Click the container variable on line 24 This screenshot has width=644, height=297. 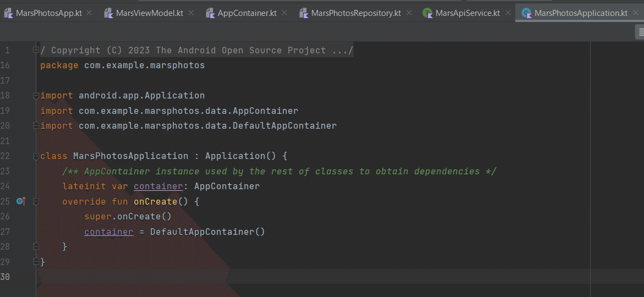tap(158, 186)
